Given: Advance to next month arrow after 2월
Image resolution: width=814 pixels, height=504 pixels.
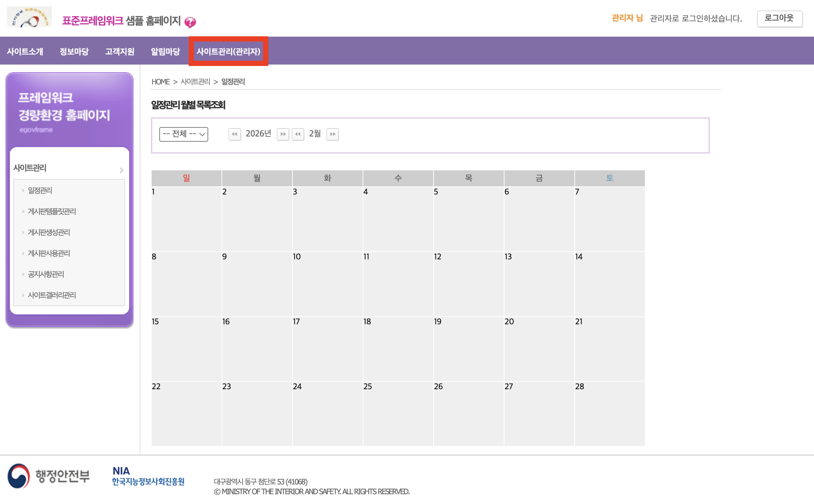Looking at the screenshot, I should pos(332,134).
